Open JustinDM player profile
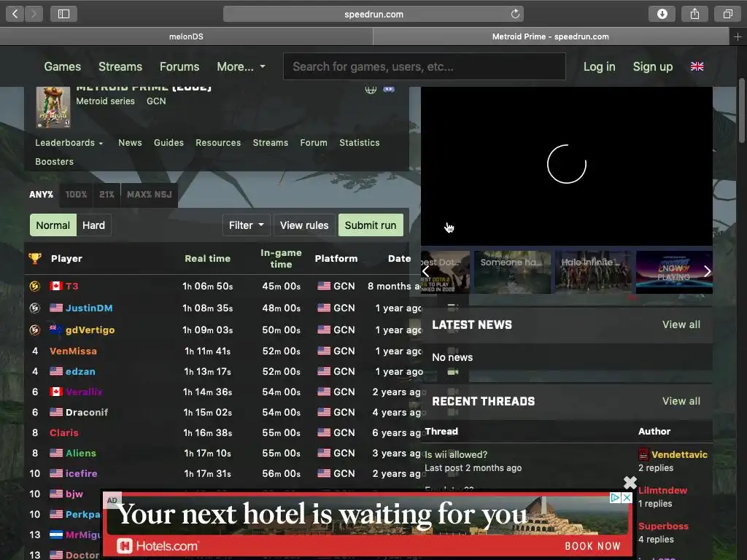 coord(89,308)
